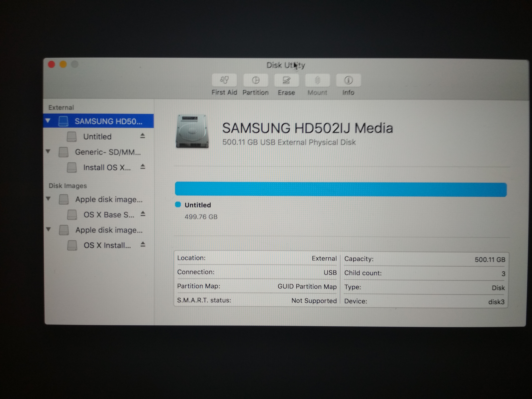
Task: Click the Mount toolbar icon
Action: 317,80
